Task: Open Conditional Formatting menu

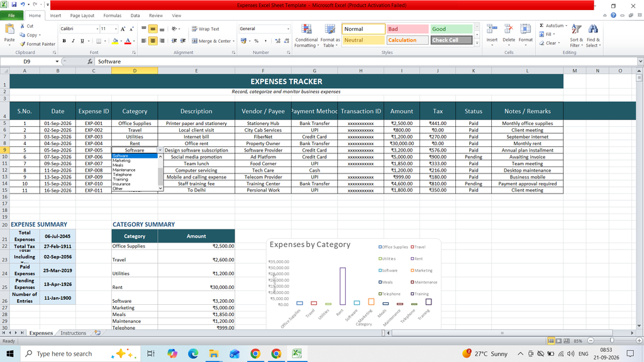Action: click(306, 36)
